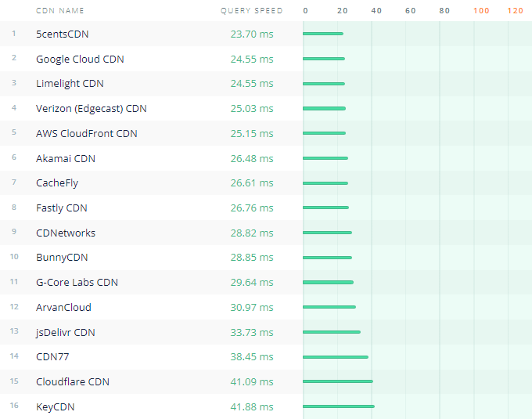Click the 25.15 ms query speed
532x419 pixels.
pyautogui.click(x=252, y=133)
